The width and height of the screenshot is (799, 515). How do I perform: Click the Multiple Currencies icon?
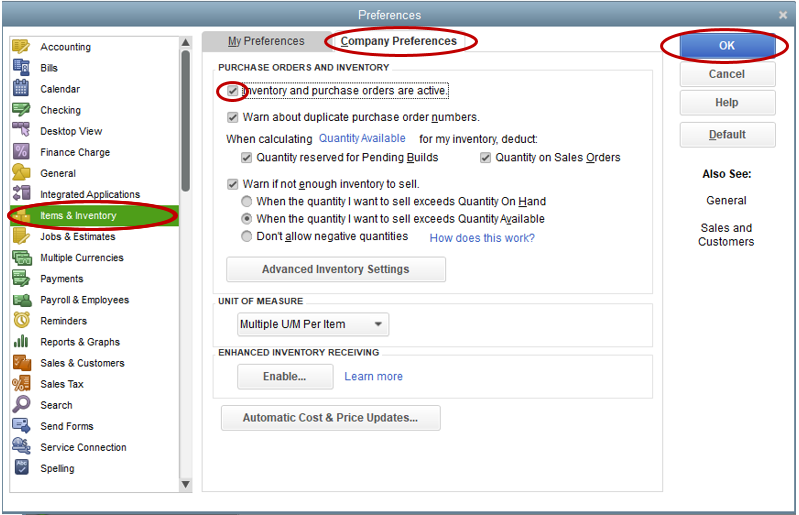[x=21, y=257]
